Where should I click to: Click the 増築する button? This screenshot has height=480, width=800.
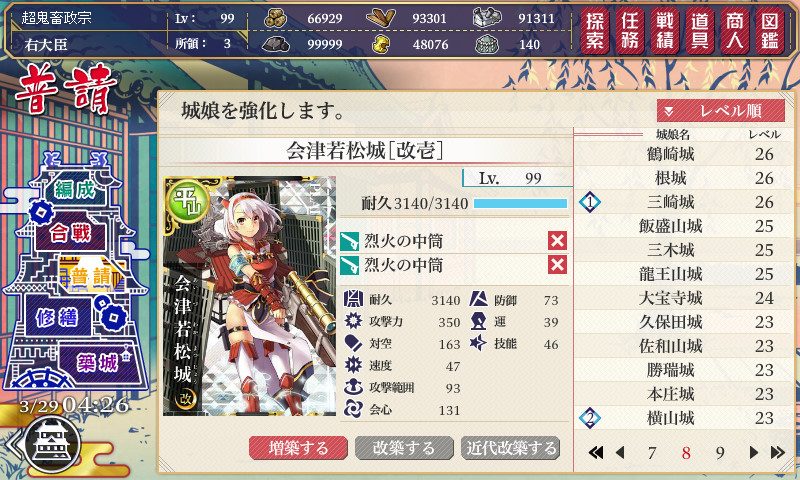[298, 448]
